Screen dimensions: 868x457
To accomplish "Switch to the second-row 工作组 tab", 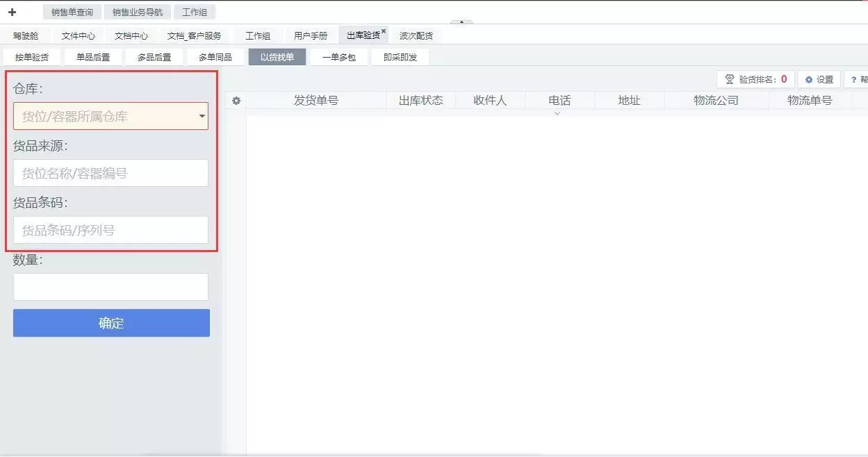I will point(258,35).
